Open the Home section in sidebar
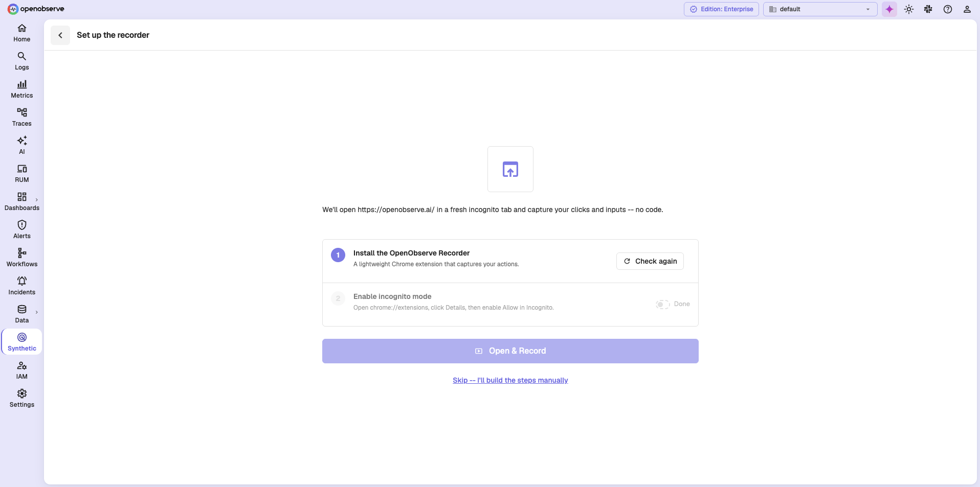Viewport: 980px width, 487px height. click(22, 33)
